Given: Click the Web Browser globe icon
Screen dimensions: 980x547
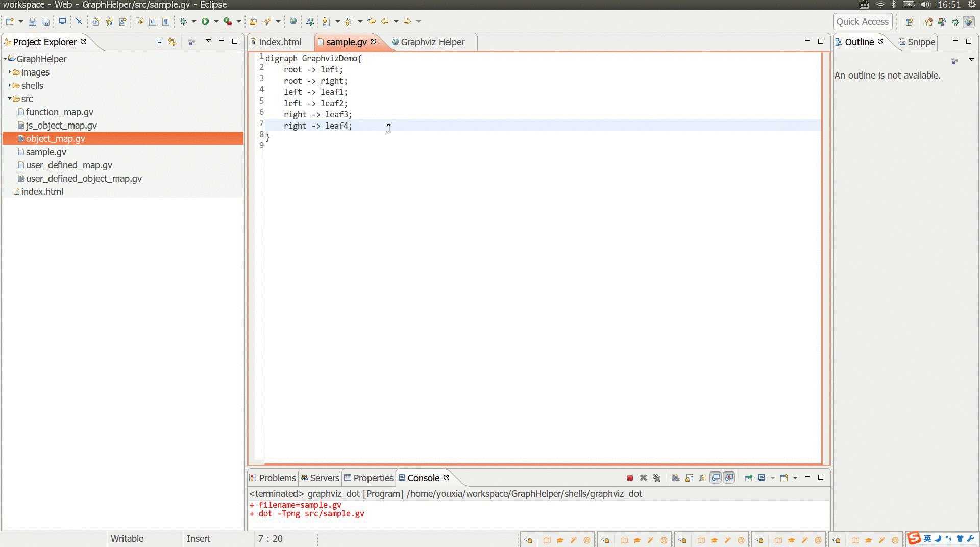Looking at the screenshot, I should 293,21.
